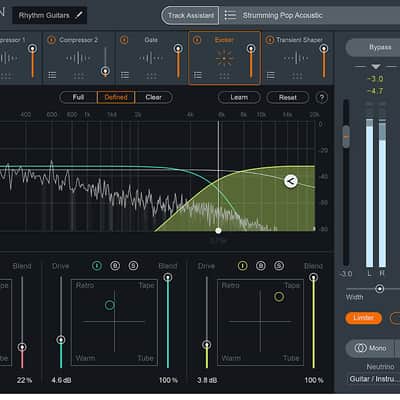Solo the yellow band with S icon

[279, 266]
